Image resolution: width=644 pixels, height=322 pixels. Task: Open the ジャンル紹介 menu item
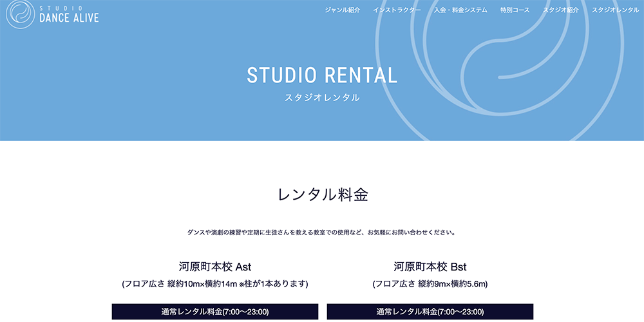(343, 10)
